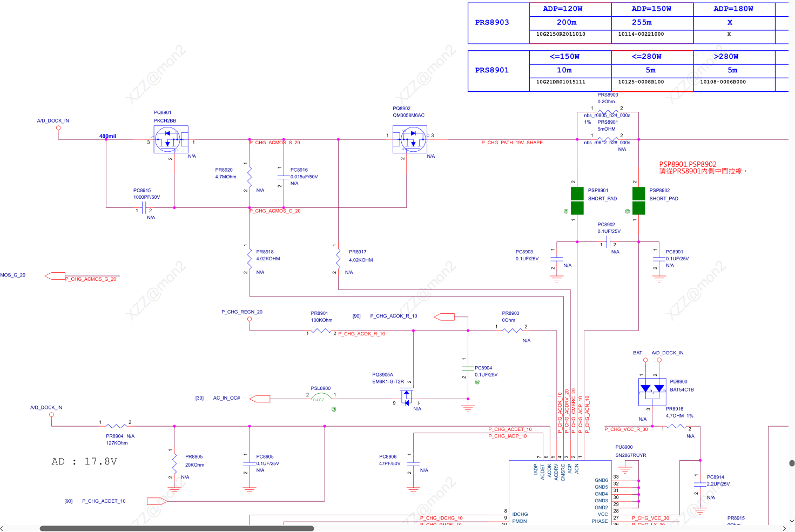Screen dimensions: 795x532
Task: Click the ADP=150W cell in PRS8903 table
Action: point(652,9)
